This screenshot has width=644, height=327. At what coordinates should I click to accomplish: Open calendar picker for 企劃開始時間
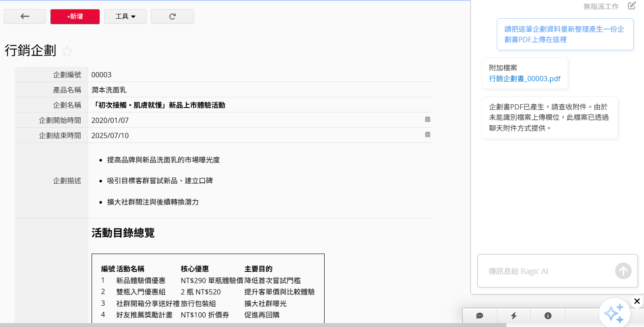427,119
